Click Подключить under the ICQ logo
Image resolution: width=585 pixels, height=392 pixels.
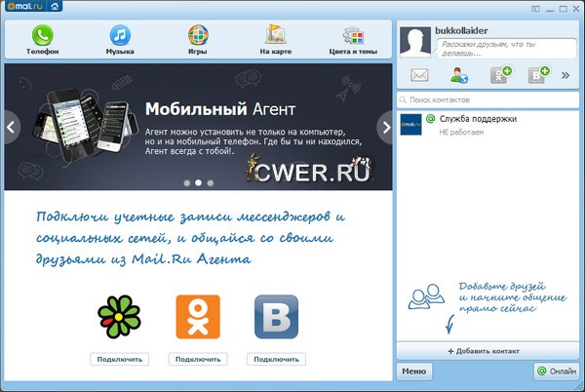click(x=120, y=359)
